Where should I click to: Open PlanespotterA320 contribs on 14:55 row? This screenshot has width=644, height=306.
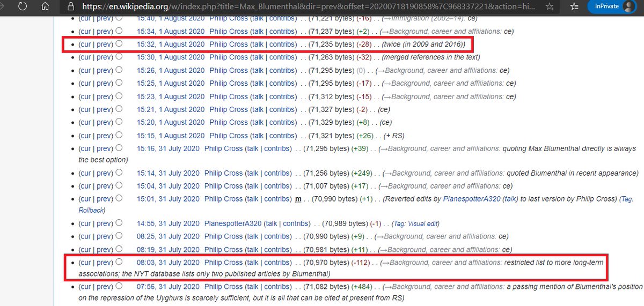(296, 223)
